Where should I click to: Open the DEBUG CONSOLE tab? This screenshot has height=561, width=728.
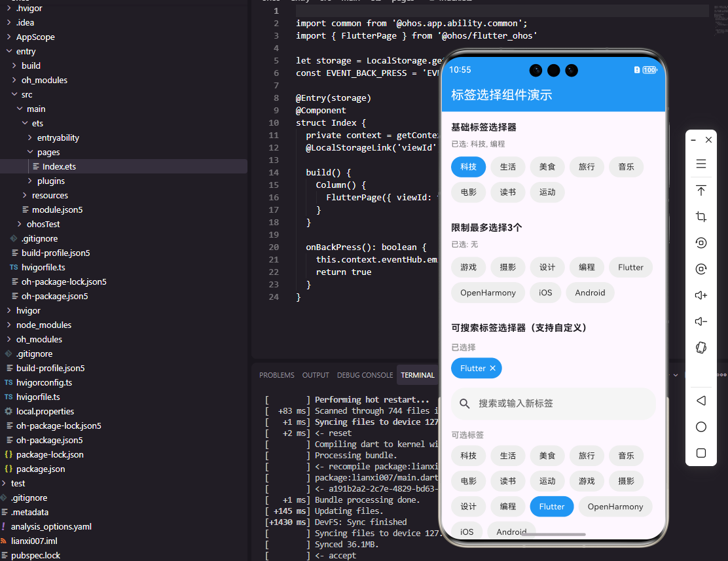pyautogui.click(x=365, y=375)
